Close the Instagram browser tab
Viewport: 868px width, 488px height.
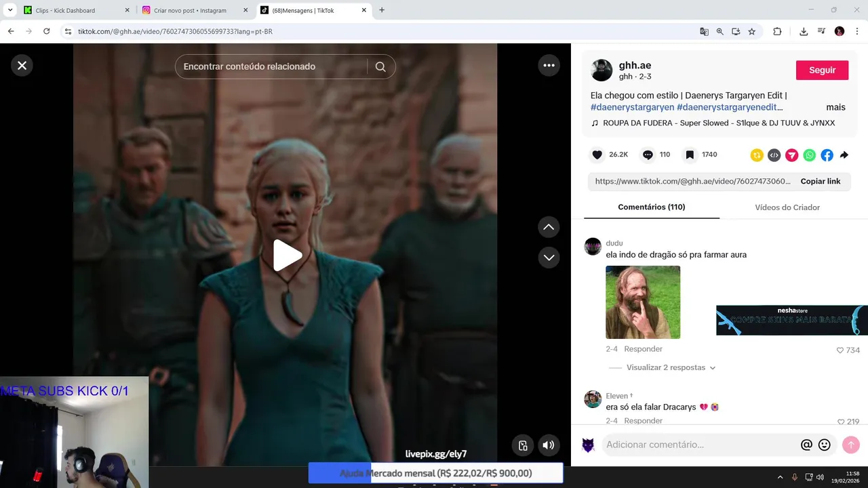click(245, 10)
